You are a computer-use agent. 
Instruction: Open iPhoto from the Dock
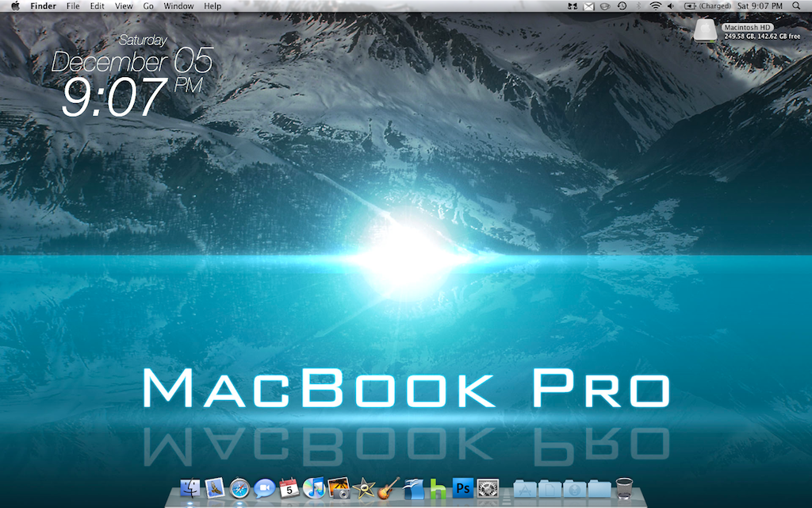pyautogui.click(x=339, y=488)
